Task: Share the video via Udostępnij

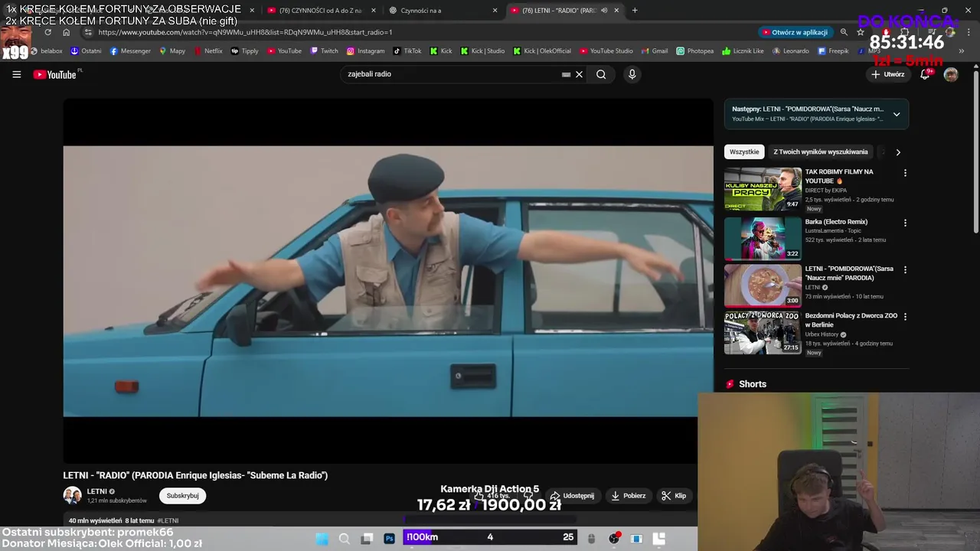Action: [572, 496]
